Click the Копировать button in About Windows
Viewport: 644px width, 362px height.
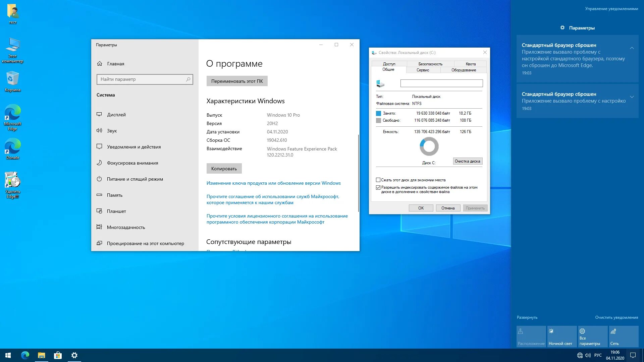tap(224, 168)
